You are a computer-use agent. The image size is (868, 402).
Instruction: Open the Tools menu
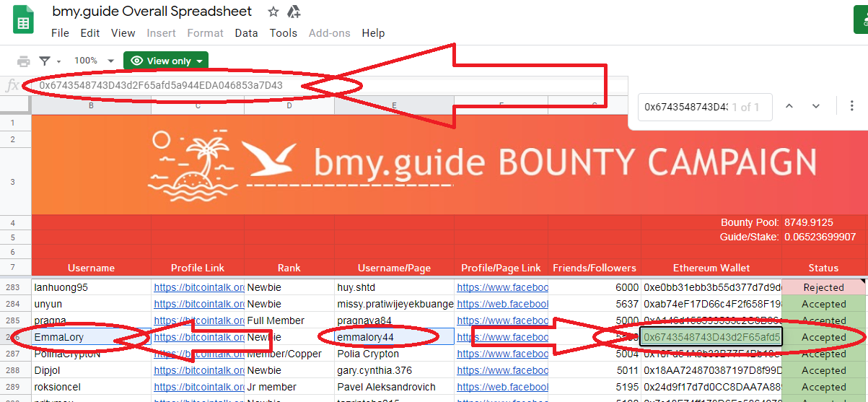[x=284, y=33]
